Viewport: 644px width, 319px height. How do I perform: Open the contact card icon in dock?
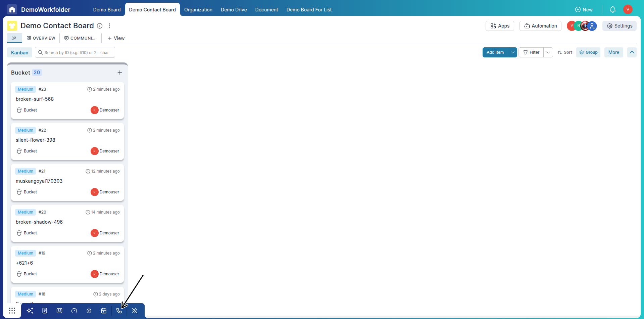point(59,311)
